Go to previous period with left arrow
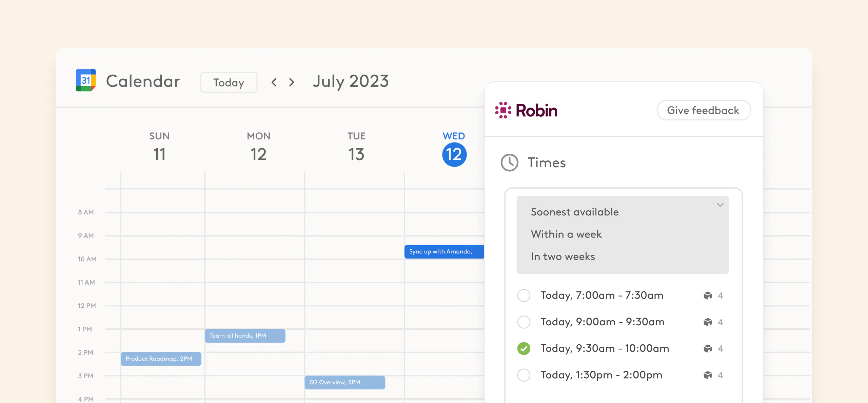Viewport: 868px width, 403px height. (274, 82)
